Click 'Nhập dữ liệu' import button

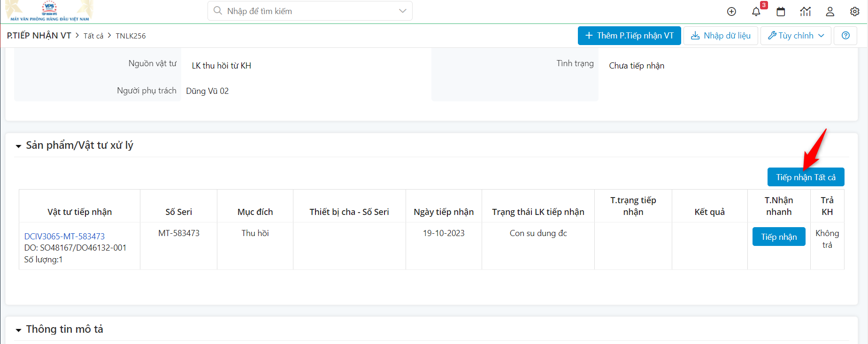721,36
